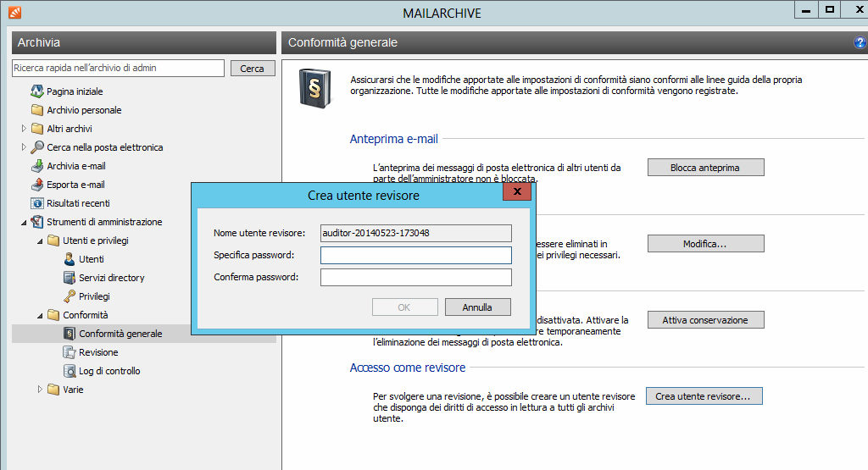The image size is (868, 470).
Task: Click the Modifica... button
Action: coord(706,244)
